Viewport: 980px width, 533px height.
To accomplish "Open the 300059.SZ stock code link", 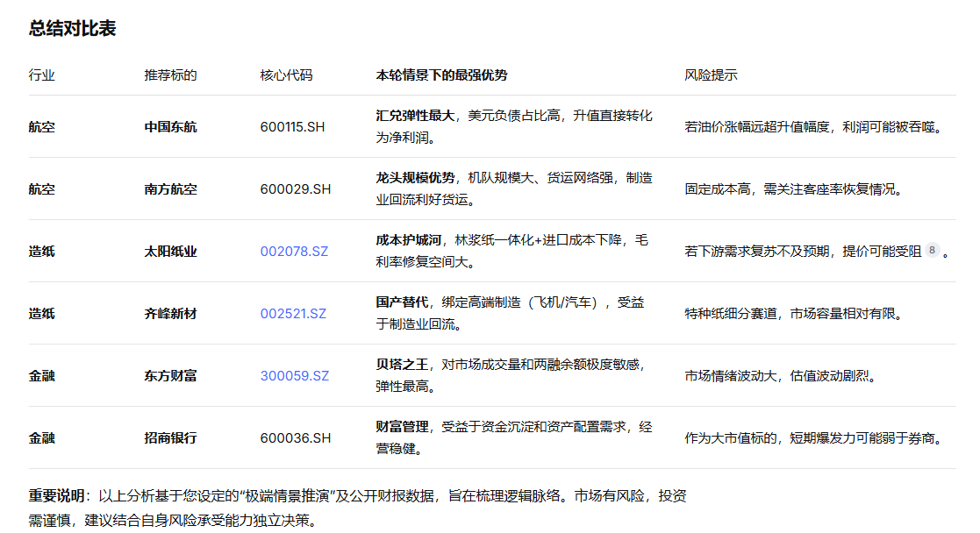I will tap(295, 375).
